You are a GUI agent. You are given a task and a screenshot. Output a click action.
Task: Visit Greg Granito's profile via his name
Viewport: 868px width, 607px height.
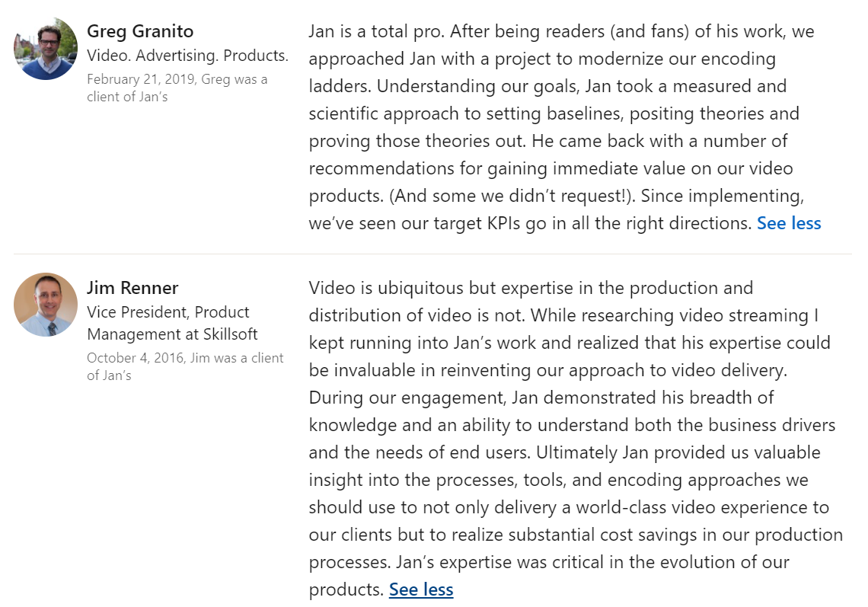click(140, 31)
